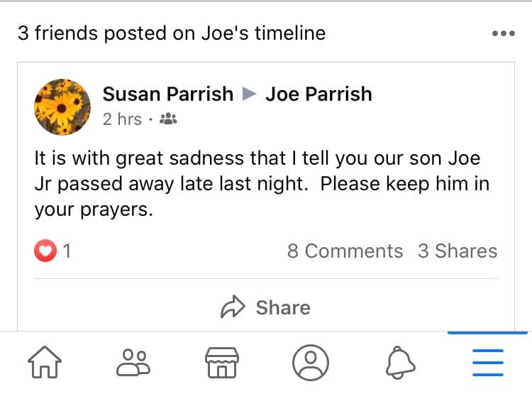
Task: Click the '2 hrs' post timestamp
Action: coord(122,119)
